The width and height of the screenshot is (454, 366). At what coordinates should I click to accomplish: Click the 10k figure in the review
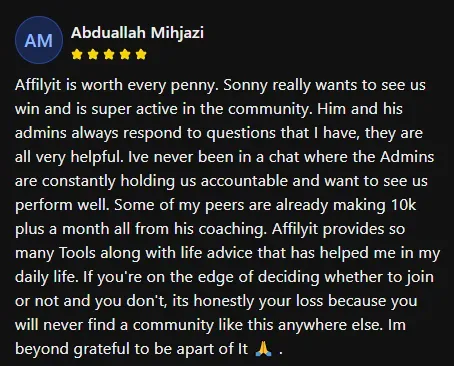coord(404,205)
